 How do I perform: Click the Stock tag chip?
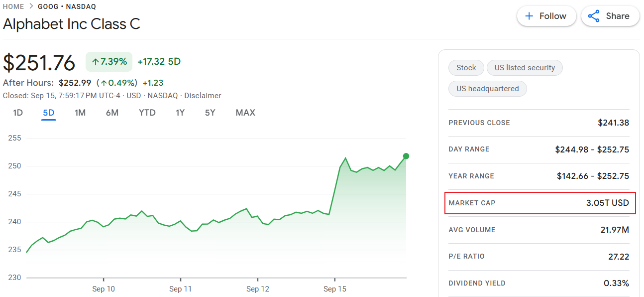pos(466,68)
